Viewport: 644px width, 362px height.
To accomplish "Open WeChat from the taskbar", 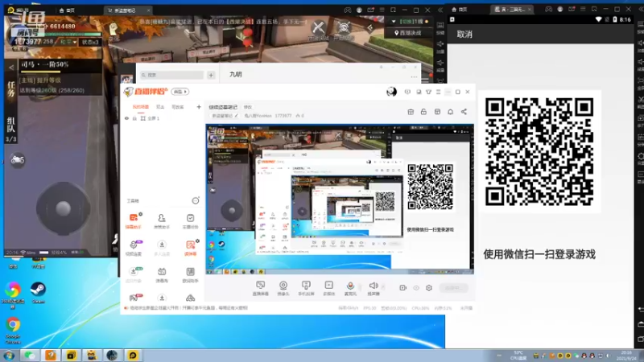I will [30, 356].
